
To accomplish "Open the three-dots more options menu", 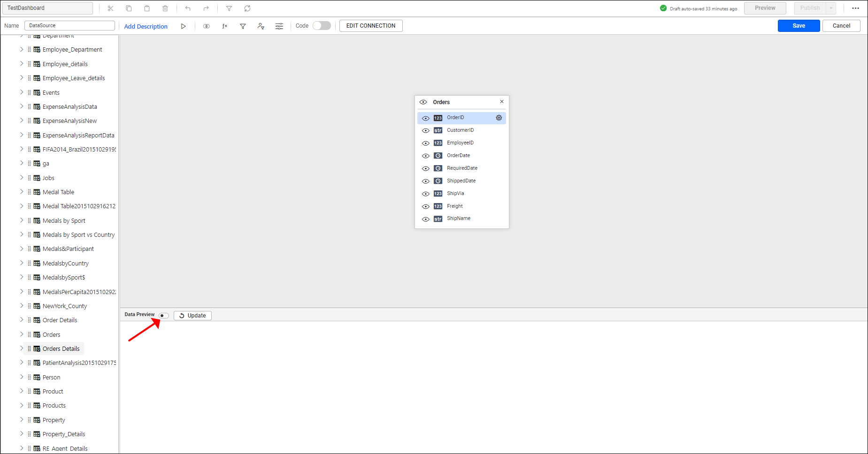I will [x=855, y=8].
